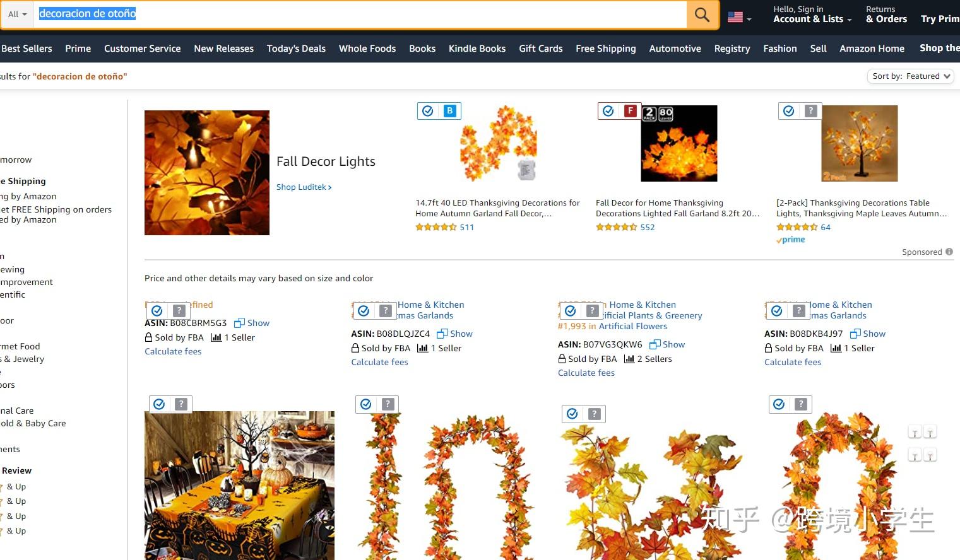Click the US flag country icon
This screenshot has height=560, width=960.
(735, 18)
